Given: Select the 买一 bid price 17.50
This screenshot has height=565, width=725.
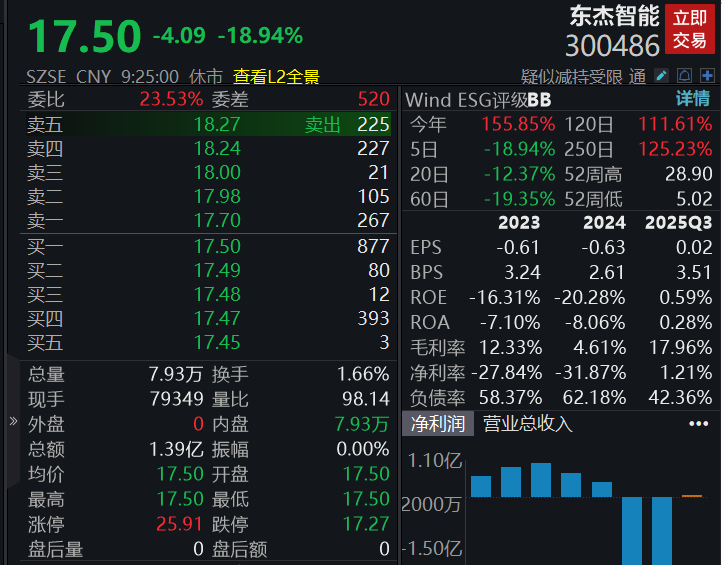Looking at the screenshot, I should pos(217,246).
